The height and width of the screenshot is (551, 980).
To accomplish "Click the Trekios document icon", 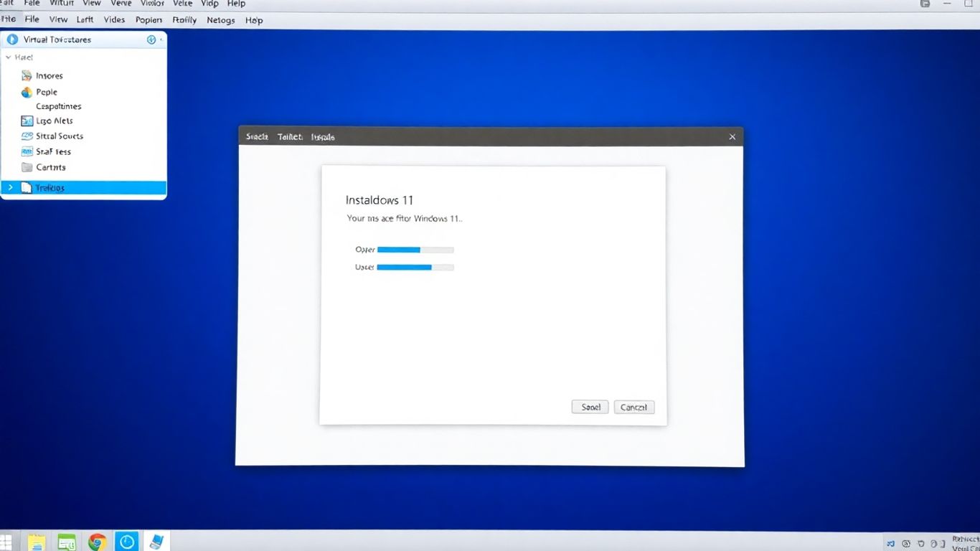I will point(27,188).
